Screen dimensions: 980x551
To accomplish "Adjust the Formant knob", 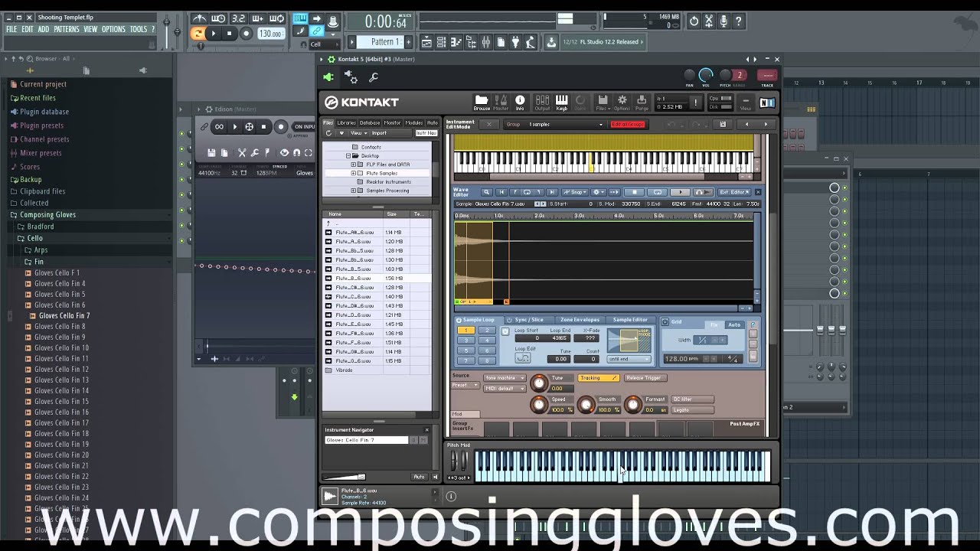I will tap(633, 405).
